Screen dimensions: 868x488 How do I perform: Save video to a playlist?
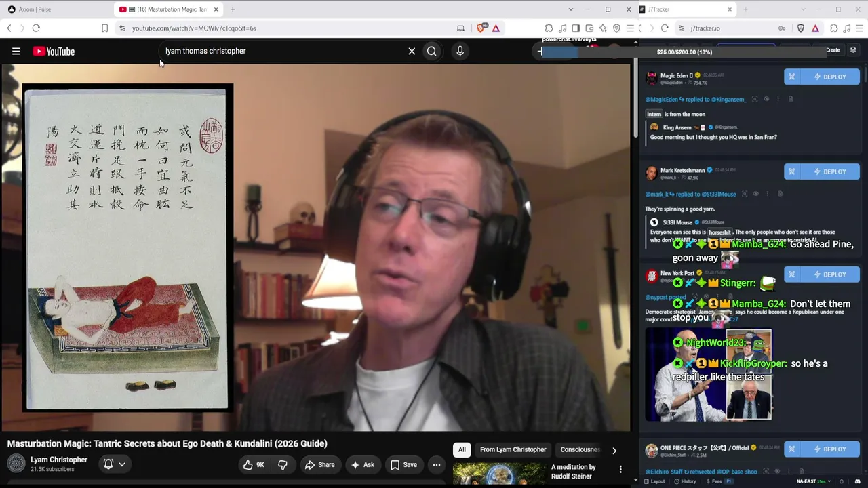403,465
